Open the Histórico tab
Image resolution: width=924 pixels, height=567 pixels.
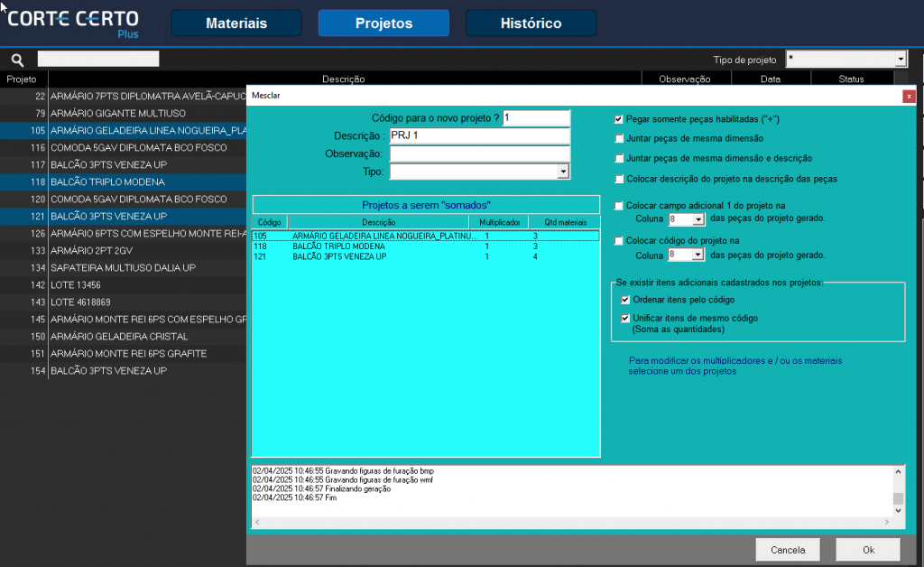[x=531, y=23]
